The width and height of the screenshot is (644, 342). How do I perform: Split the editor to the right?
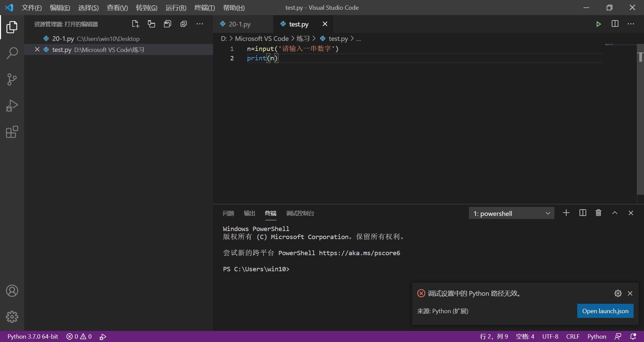pos(615,24)
